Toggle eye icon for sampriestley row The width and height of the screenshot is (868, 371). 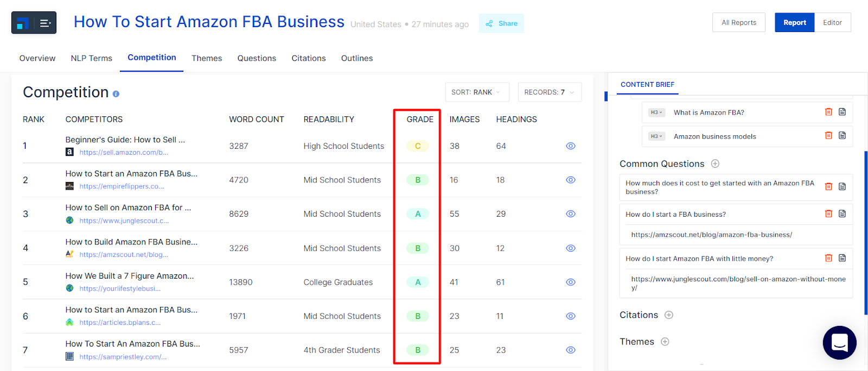[571, 350]
